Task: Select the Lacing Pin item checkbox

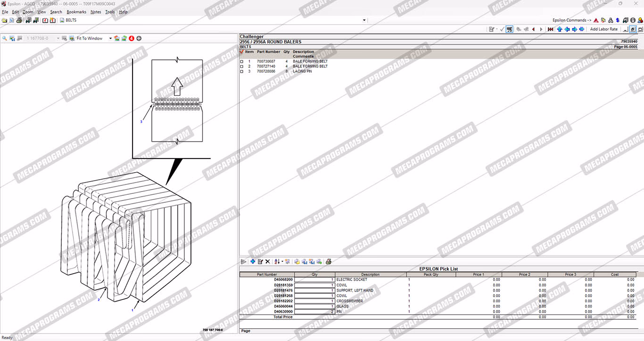Action: (242, 72)
